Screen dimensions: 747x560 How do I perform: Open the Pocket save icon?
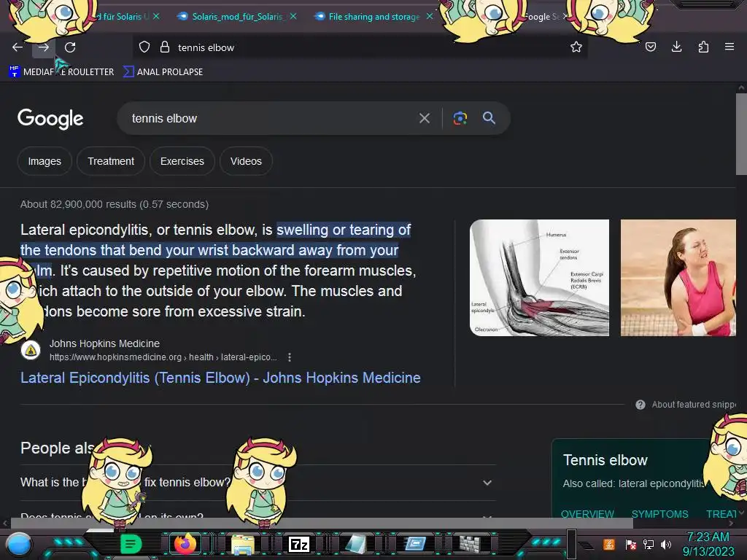pos(650,47)
